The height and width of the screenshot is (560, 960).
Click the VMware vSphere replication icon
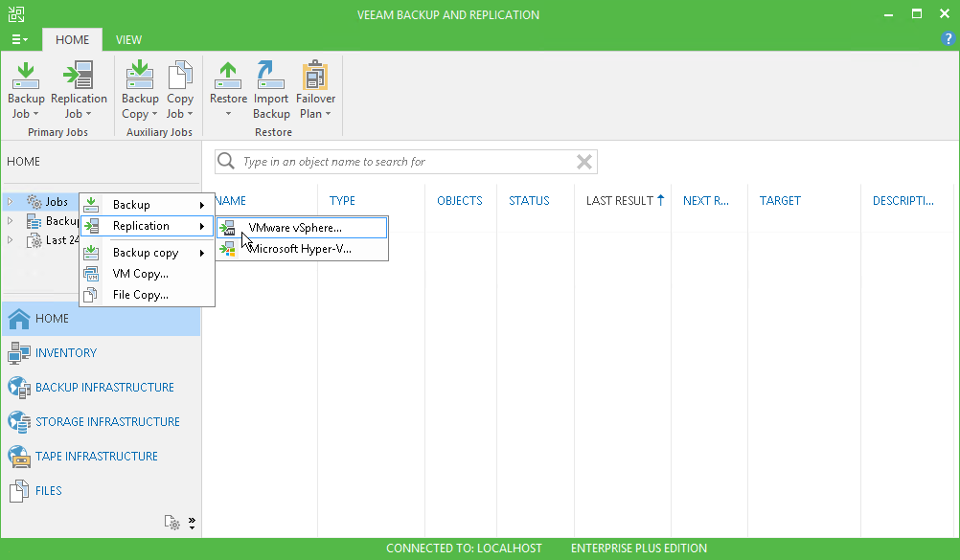pos(228,228)
